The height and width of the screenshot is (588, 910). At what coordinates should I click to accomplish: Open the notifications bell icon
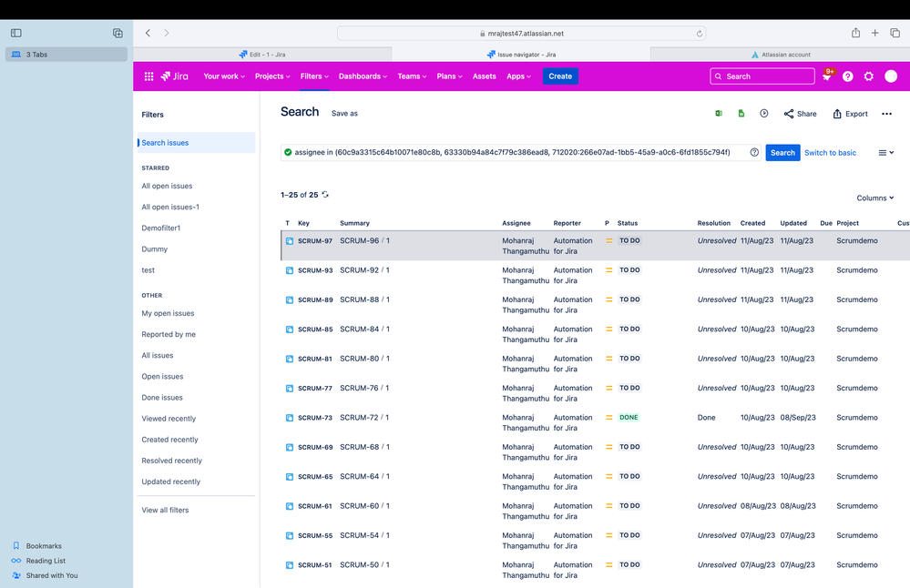[827, 76]
